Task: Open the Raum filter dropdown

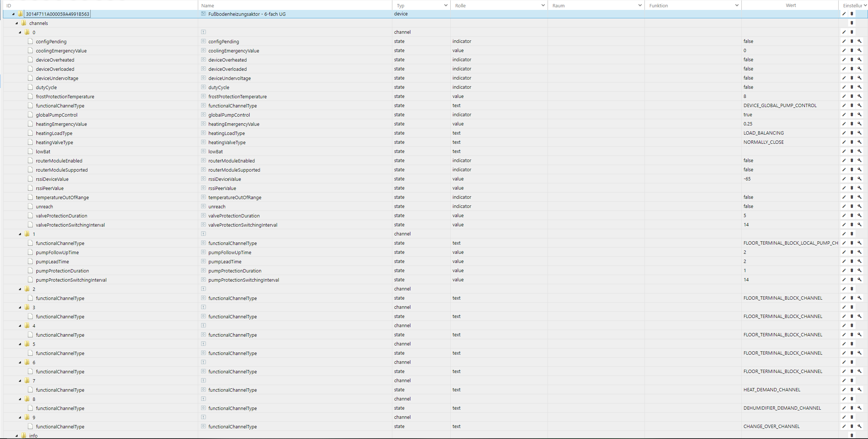Action: pos(640,6)
